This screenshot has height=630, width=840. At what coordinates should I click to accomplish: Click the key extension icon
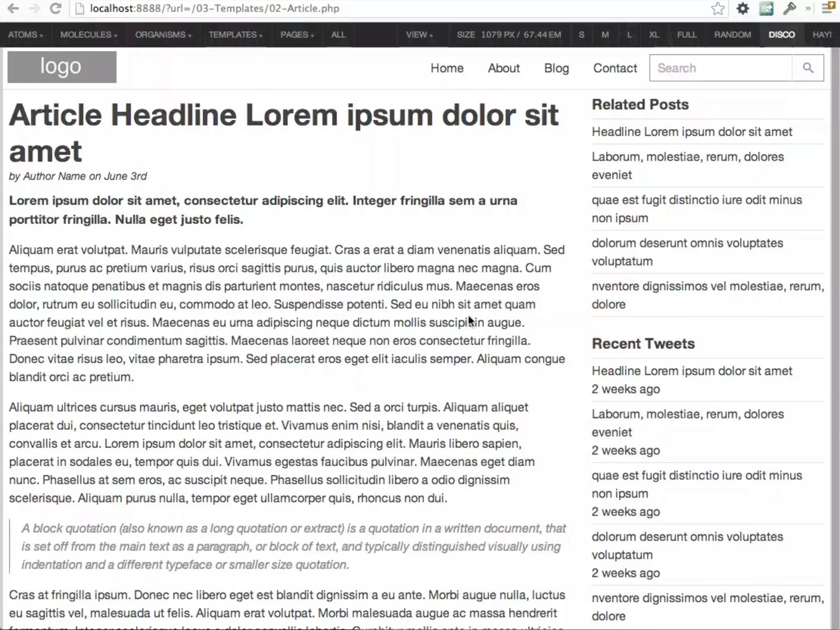(x=789, y=9)
